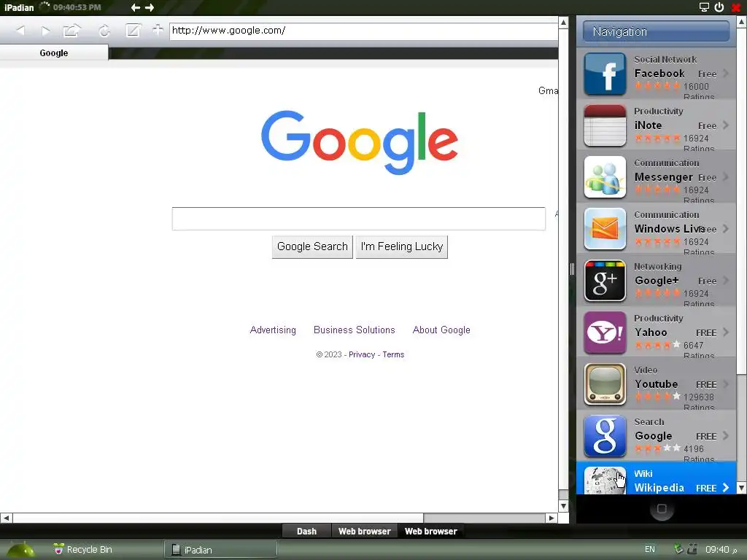Screen dimensions: 747x560
Task: Click the Navigation panel header
Action: point(656,31)
